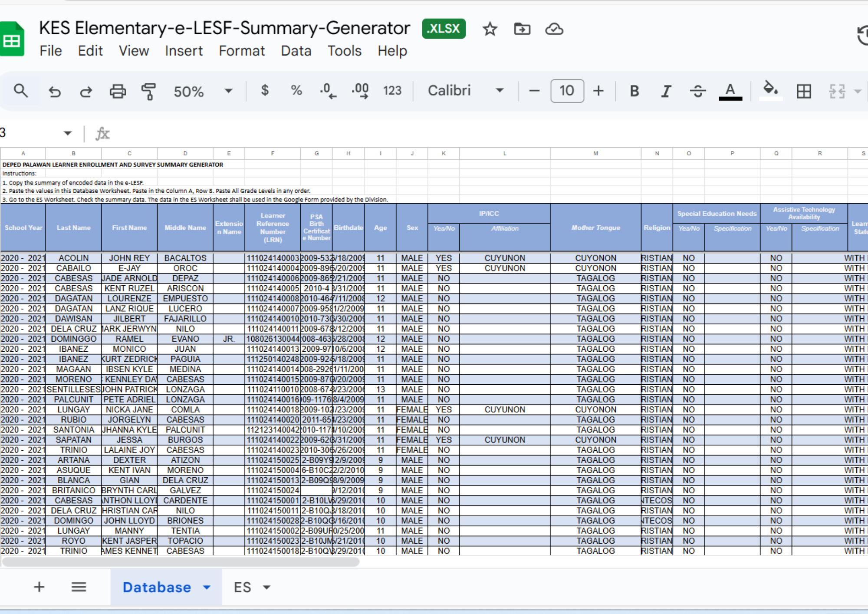Screen dimensions: 868x614
Task: Select the JR. extension name cell
Action: coord(229,339)
